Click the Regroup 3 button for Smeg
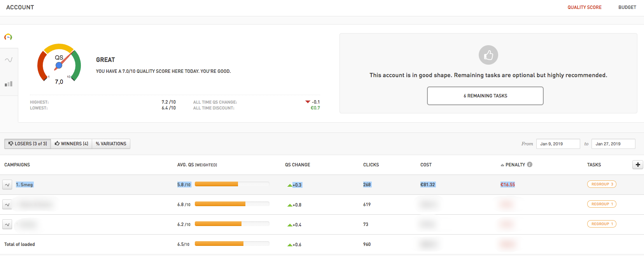The width and height of the screenshot is (644, 256). 602,184
